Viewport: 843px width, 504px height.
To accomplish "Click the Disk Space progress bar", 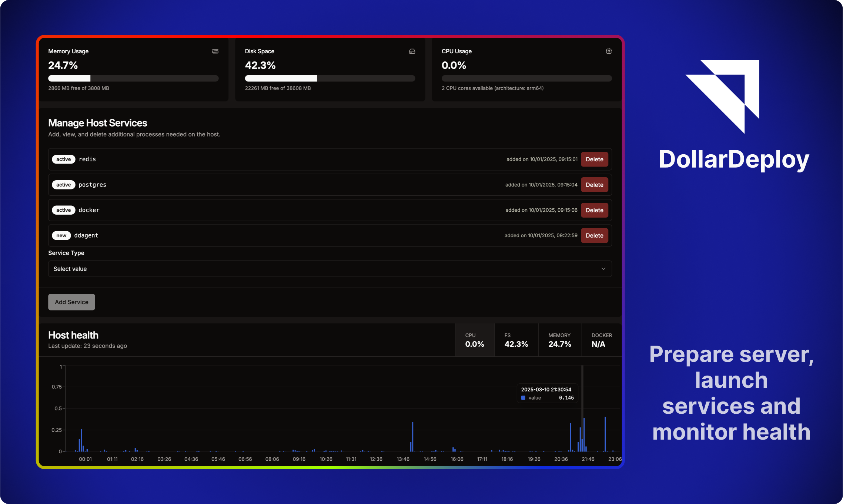I will pos(329,78).
